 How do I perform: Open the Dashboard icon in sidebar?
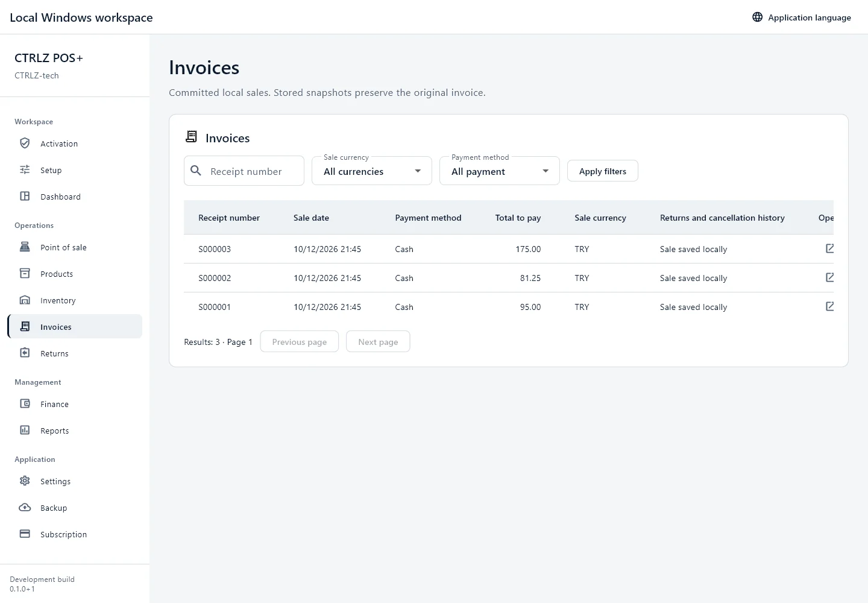[25, 196]
